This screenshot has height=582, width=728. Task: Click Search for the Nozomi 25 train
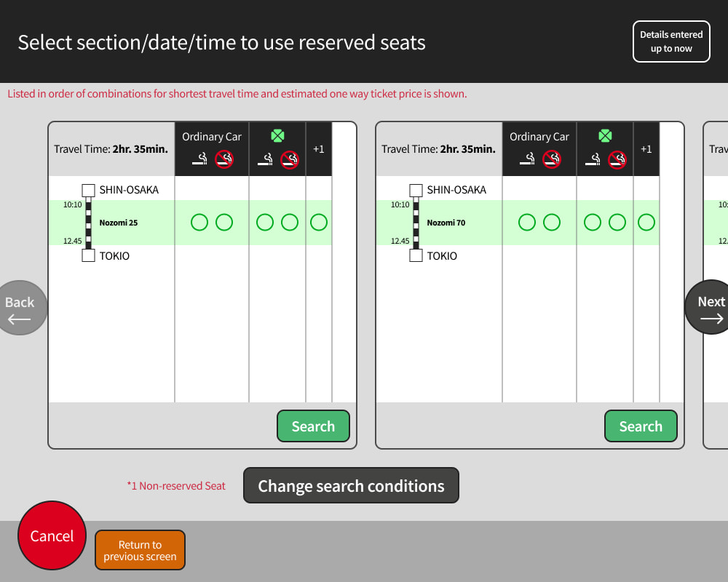pos(313,426)
